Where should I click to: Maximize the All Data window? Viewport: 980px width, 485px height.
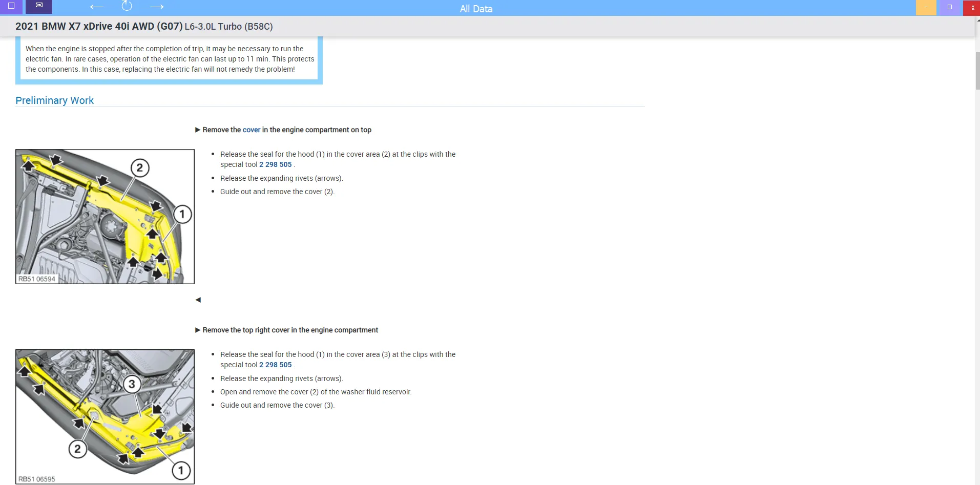click(x=949, y=7)
